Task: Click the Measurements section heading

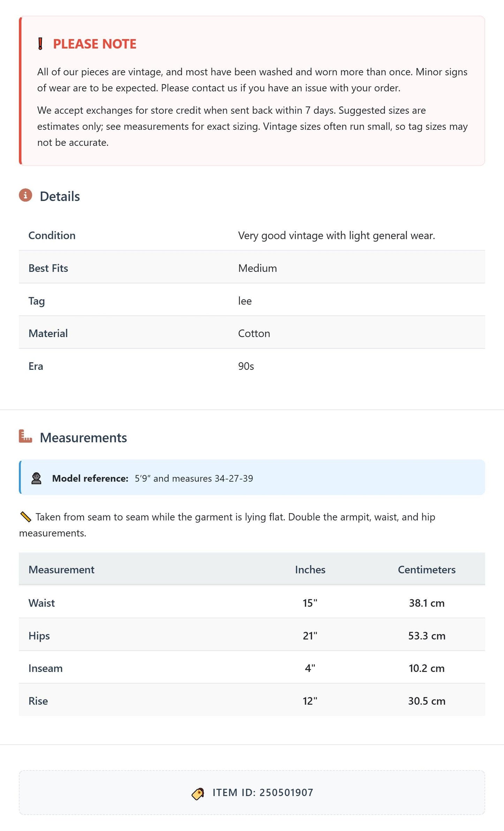Action: coord(83,437)
